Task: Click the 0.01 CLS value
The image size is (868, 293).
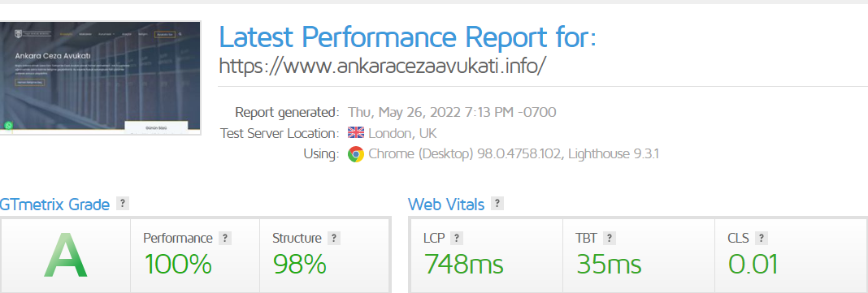Action: (x=753, y=265)
